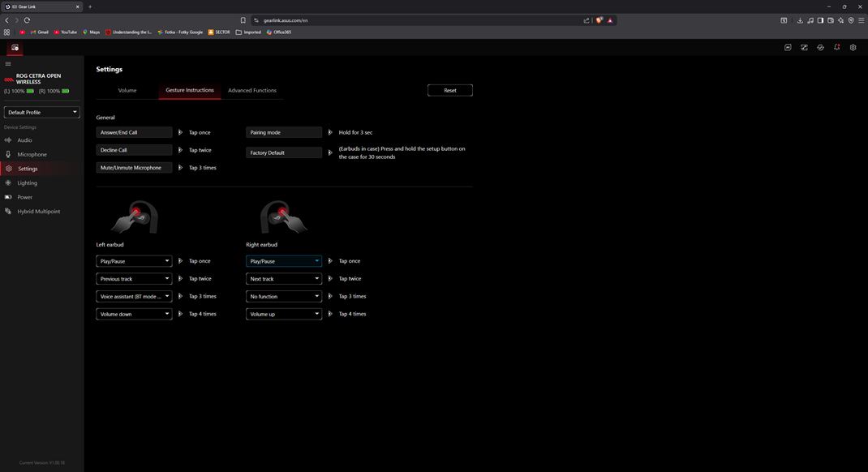
Task: Open Power in the sidebar
Action: point(42,197)
